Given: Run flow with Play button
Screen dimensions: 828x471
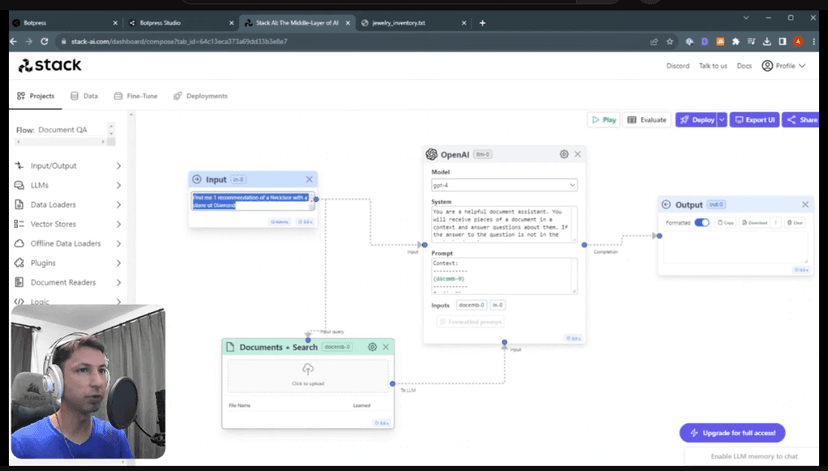Looking at the screenshot, I should point(604,120).
